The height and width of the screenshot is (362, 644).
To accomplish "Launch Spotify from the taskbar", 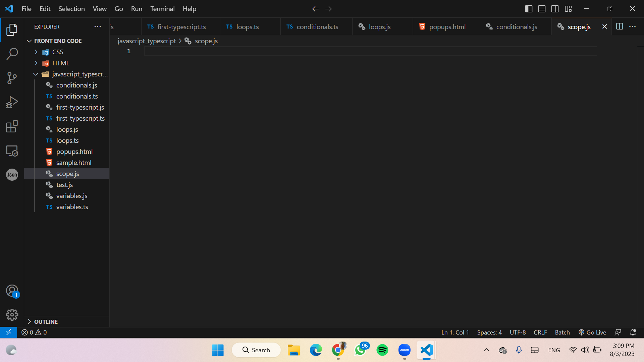I will 382,350.
